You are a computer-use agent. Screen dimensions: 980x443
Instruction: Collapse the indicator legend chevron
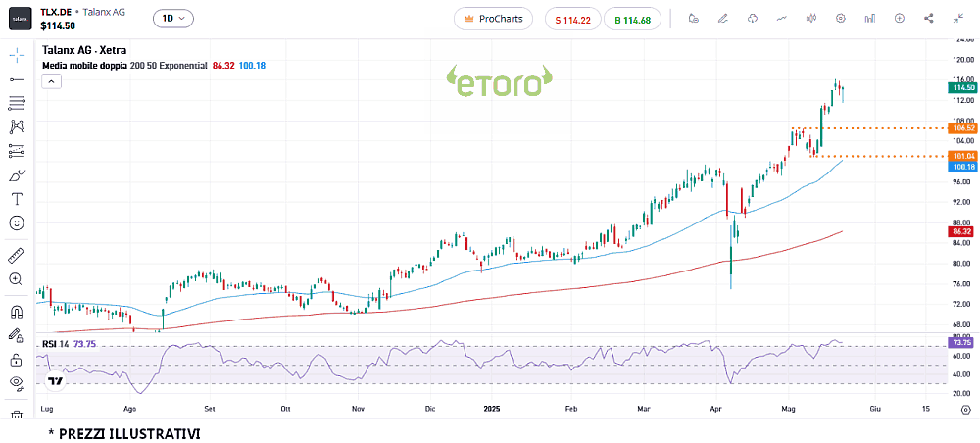[51, 81]
